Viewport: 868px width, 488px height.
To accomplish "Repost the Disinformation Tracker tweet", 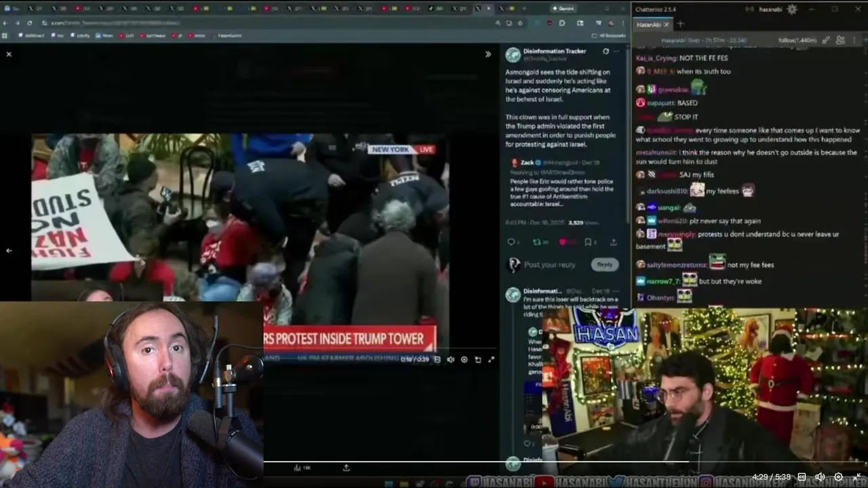I will [536, 242].
